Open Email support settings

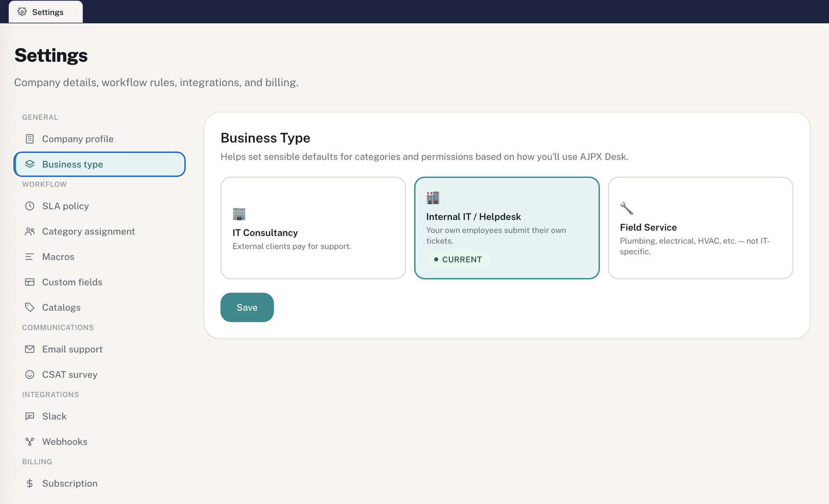click(x=99, y=350)
